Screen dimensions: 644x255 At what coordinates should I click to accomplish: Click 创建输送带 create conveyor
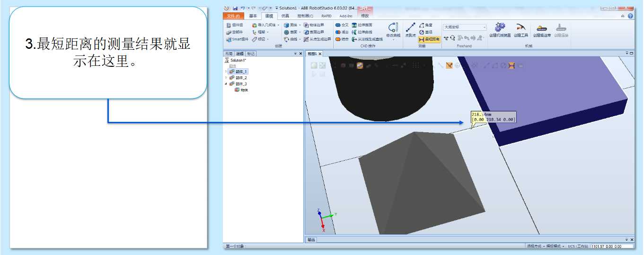point(542,30)
